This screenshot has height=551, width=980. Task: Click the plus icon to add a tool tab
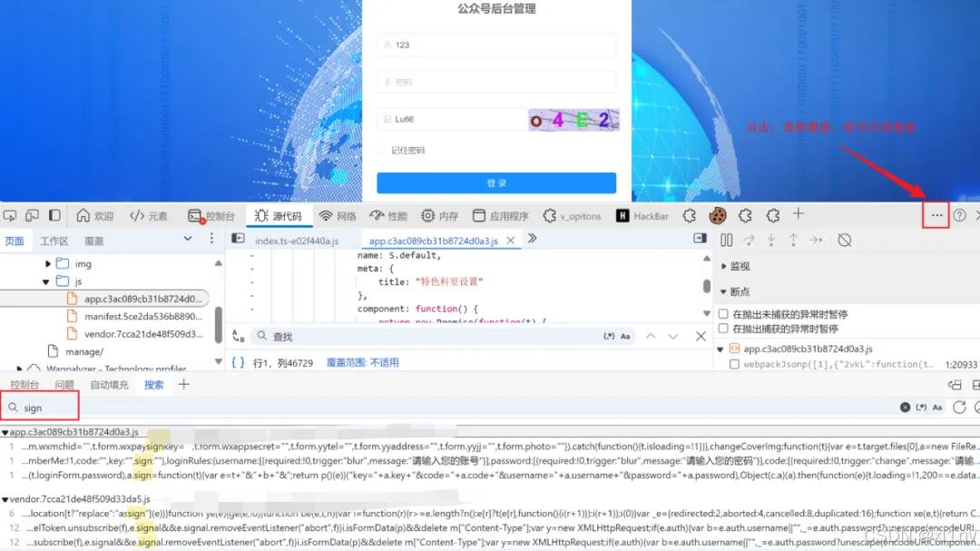[x=799, y=214]
